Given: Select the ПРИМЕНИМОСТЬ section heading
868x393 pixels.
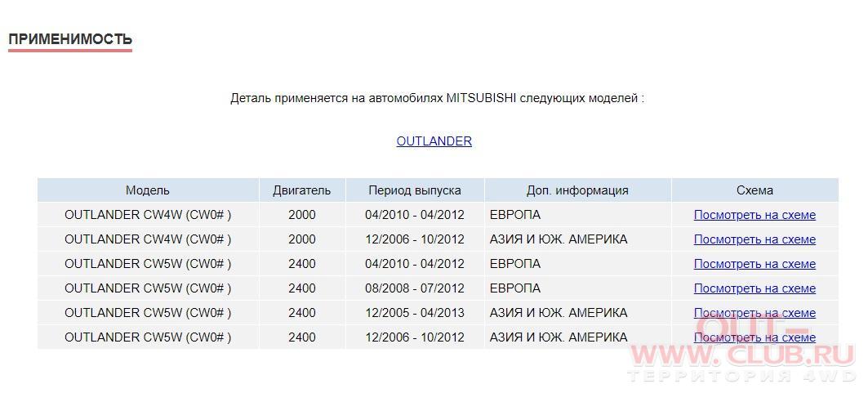Looking at the screenshot, I should [x=70, y=39].
